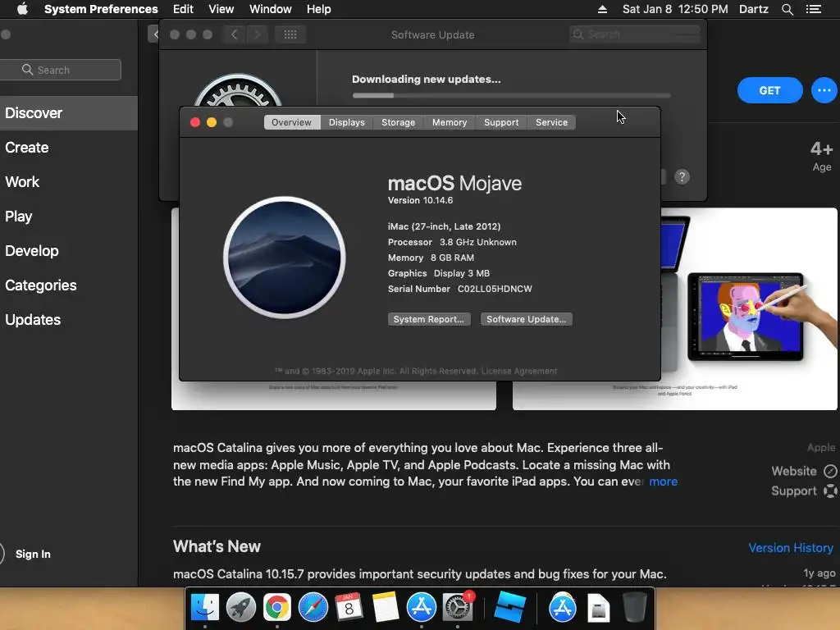Viewport: 840px width, 630px height.
Task: Open the first App Store dock icon
Action: click(421, 608)
